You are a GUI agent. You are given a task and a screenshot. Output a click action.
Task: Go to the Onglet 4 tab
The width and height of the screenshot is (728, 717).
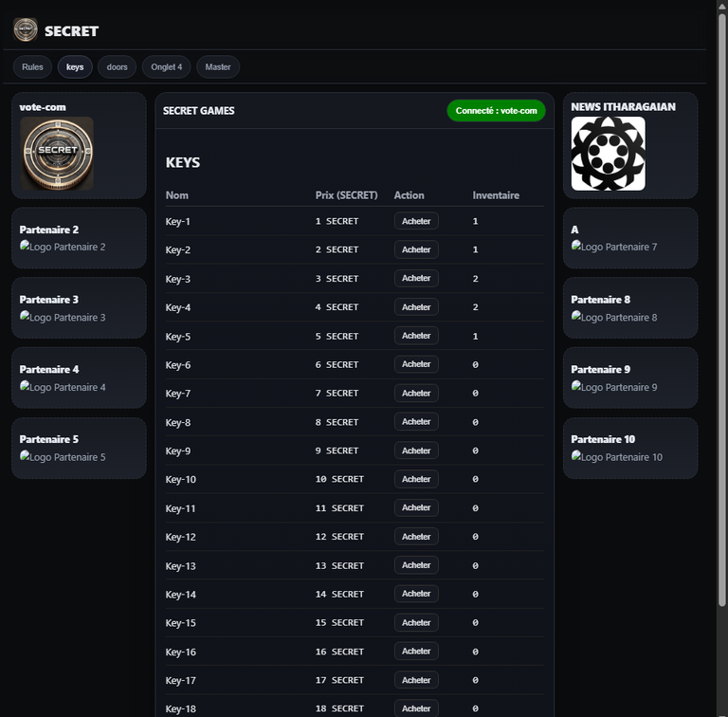[x=166, y=67]
